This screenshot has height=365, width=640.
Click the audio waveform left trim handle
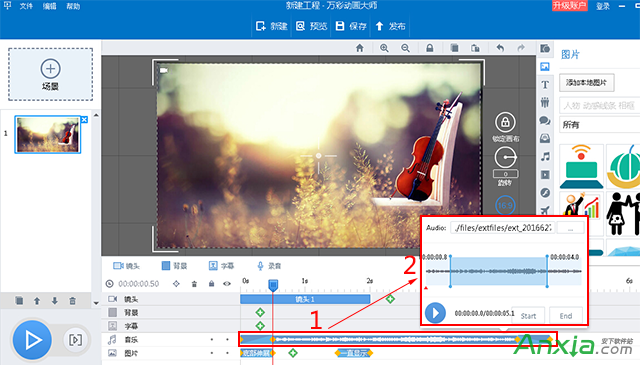pyautogui.click(x=451, y=271)
